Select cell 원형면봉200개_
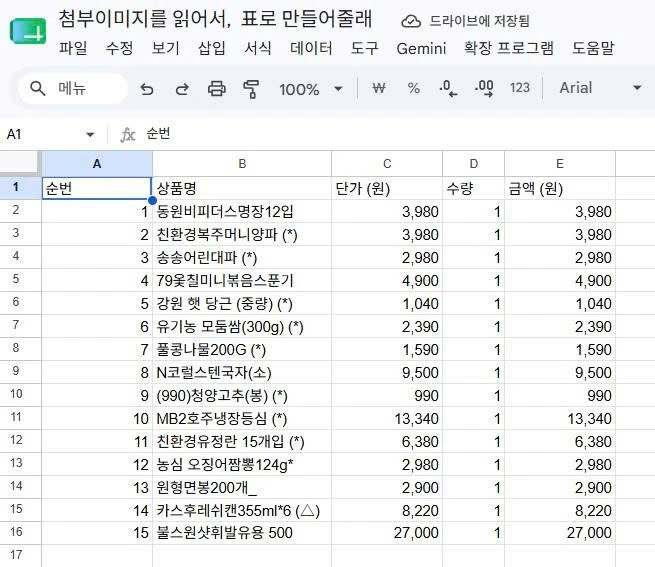This screenshot has width=655, height=567. coord(242,487)
